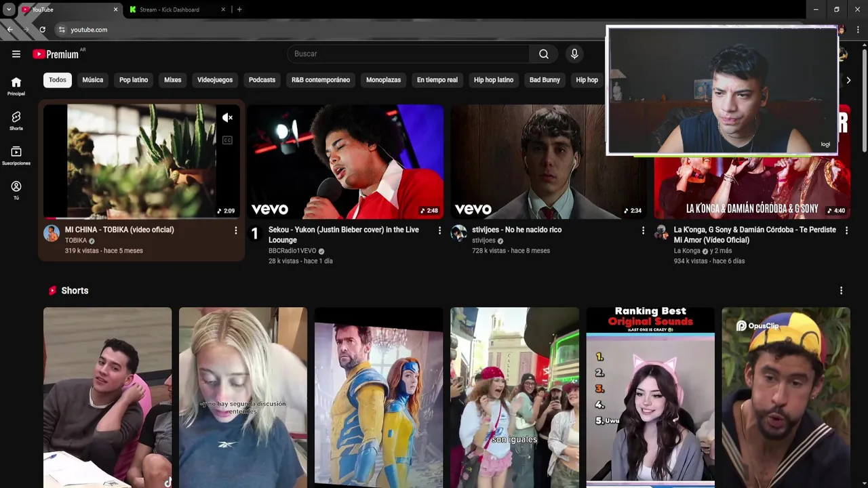868x488 pixels.
Task: Play the stivijoes video thumbnail
Action: 549,161
